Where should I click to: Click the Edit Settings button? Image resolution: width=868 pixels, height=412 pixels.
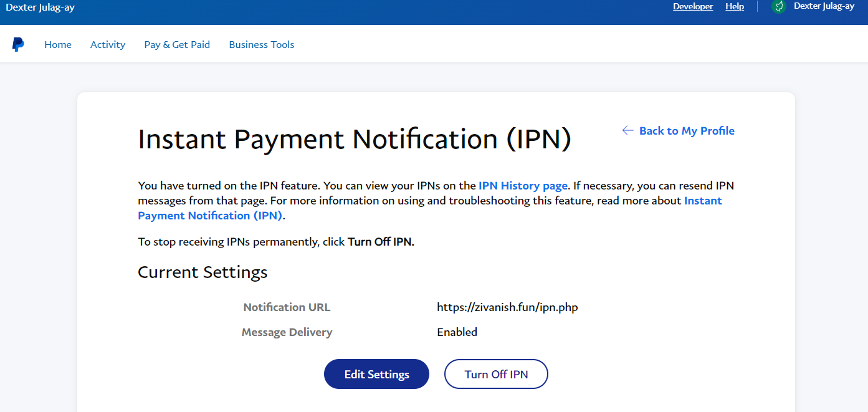[x=376, y=374]
